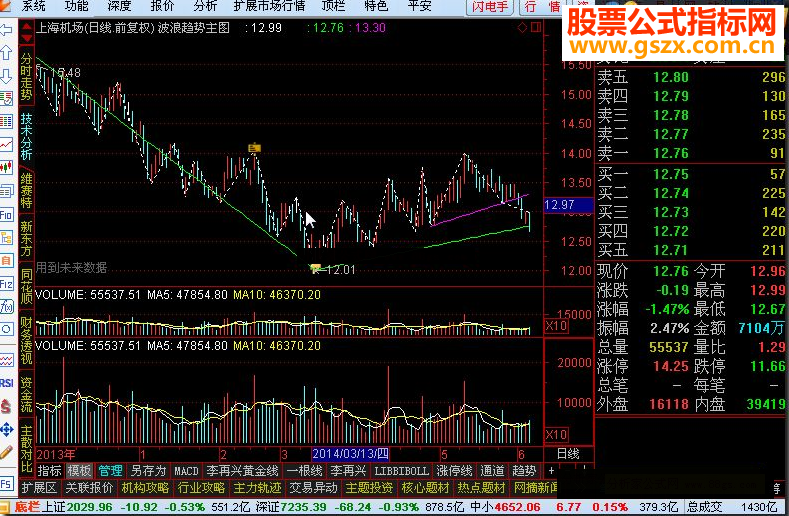
Task: Click the 另存为 button
Action: tap(148, 471)
